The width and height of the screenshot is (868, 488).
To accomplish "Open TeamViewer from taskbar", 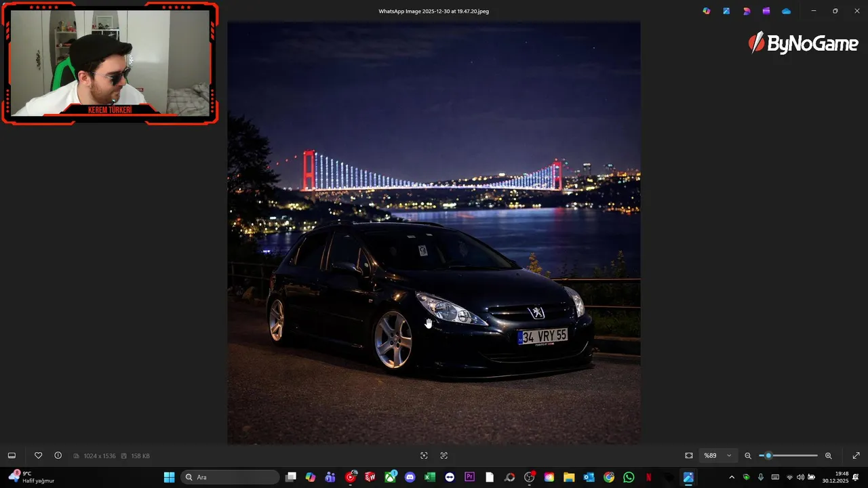I will 450,477.
